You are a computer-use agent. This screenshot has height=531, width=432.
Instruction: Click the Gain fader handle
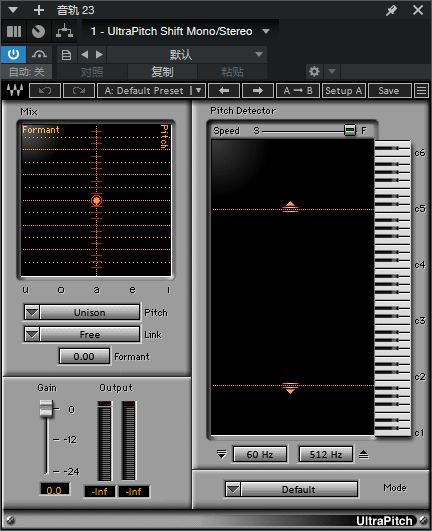[x=46, y=408]
